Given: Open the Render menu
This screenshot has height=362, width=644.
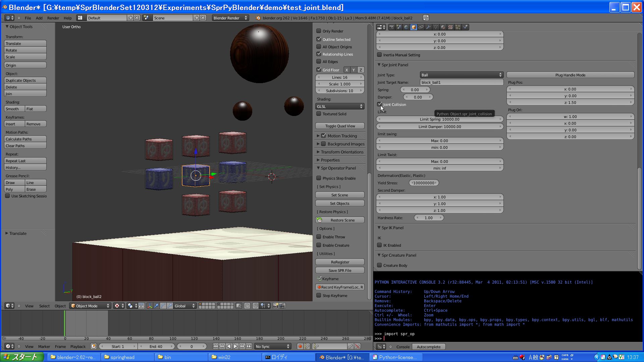Looking at the screenshot, I should click(53, 18).
